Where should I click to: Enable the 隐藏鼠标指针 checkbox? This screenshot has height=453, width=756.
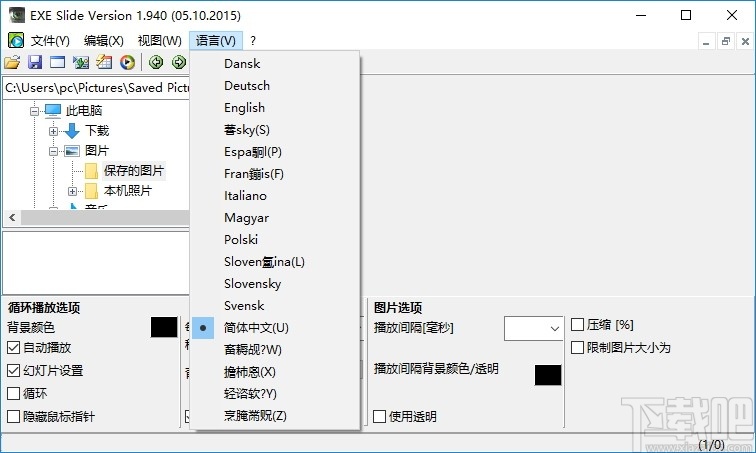click(x=14, y=416)
